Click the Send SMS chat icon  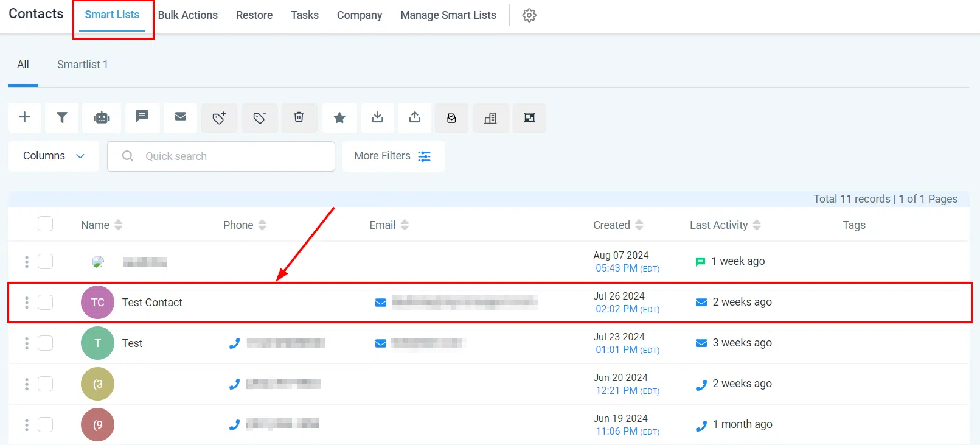pyautogui.click(x=142, y=117)
